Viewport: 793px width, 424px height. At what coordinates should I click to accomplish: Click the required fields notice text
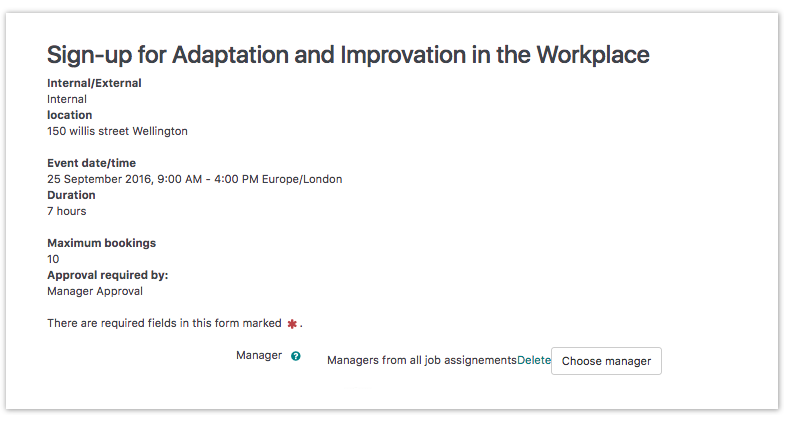[164, 324]
